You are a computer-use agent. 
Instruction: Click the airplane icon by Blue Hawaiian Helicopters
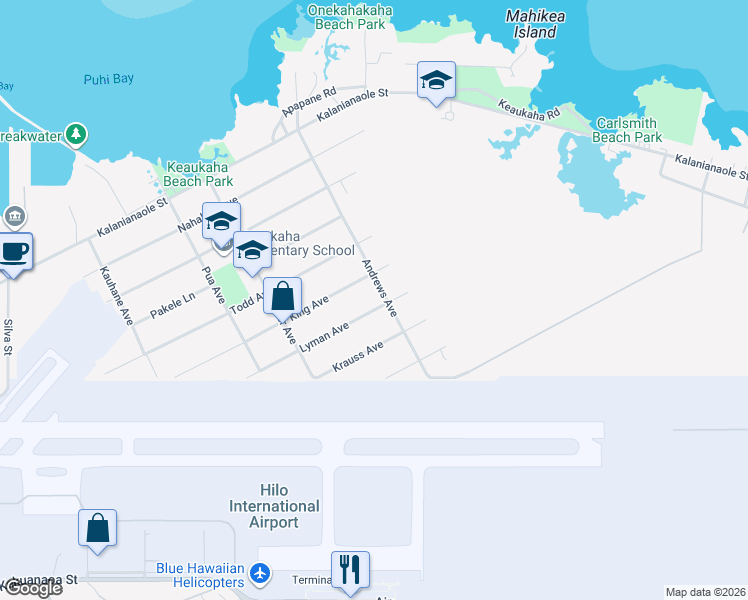260,574
